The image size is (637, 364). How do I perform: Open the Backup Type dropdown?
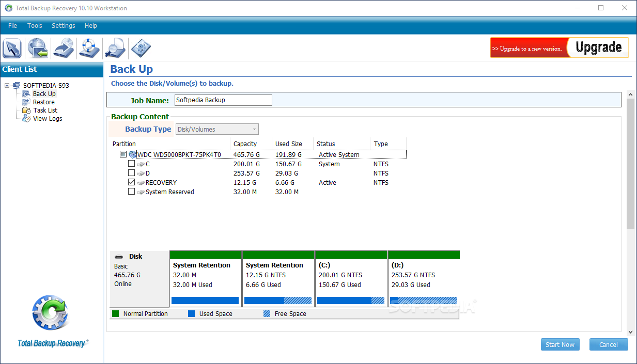(x=217, y=130)
